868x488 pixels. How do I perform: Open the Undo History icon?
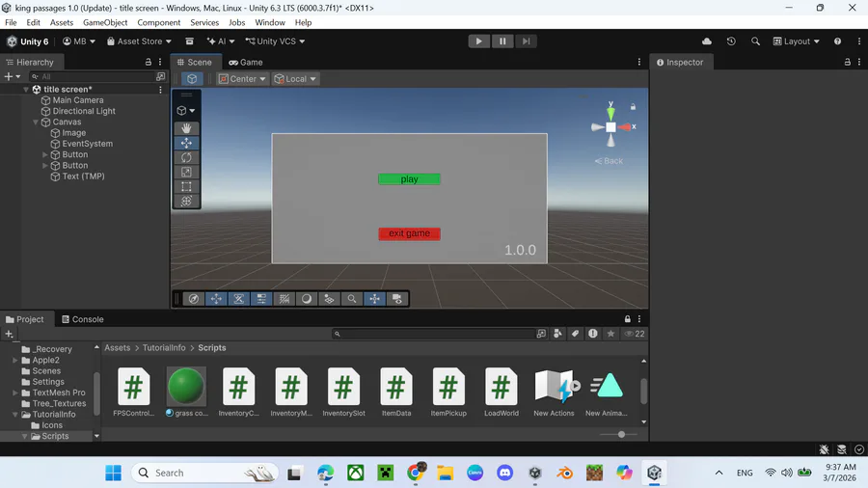(731, 41)
